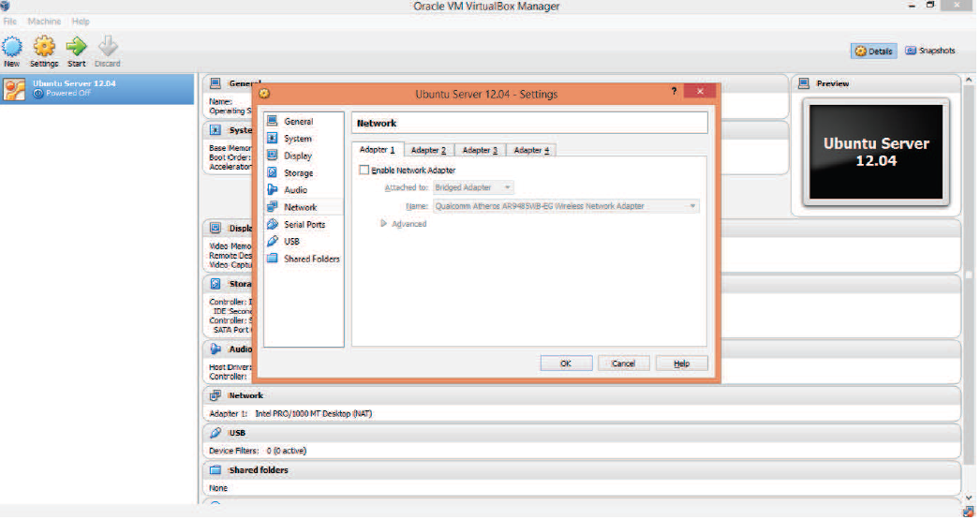Switch to Snapshots view button
This screenshot has width=980, height=520.
(930, 51)
